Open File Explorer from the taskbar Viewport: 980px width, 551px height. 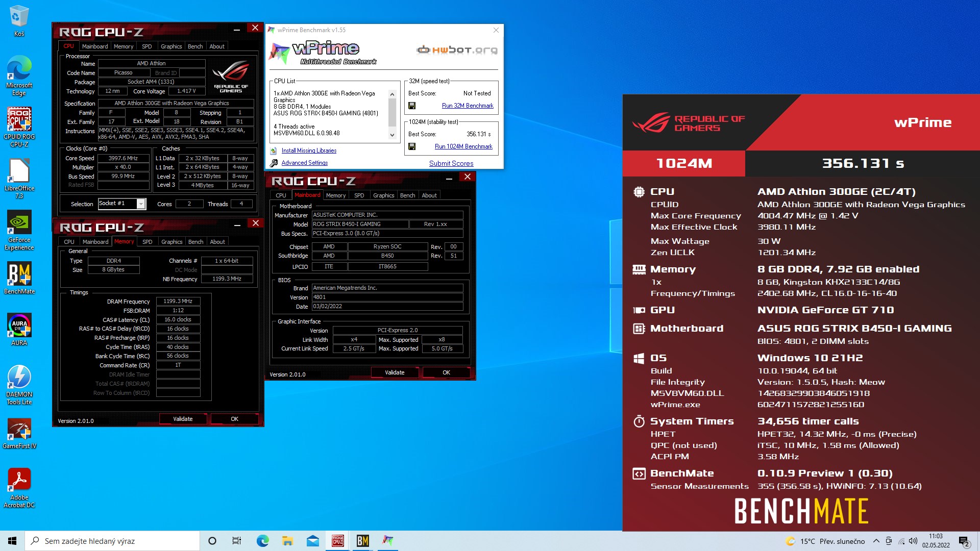[x=287, y=541]
